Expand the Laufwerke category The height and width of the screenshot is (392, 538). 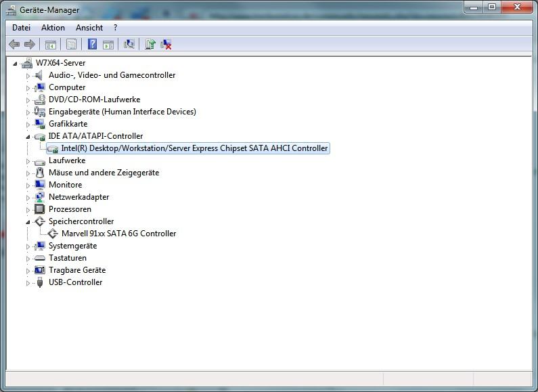[x=28, y=161]
